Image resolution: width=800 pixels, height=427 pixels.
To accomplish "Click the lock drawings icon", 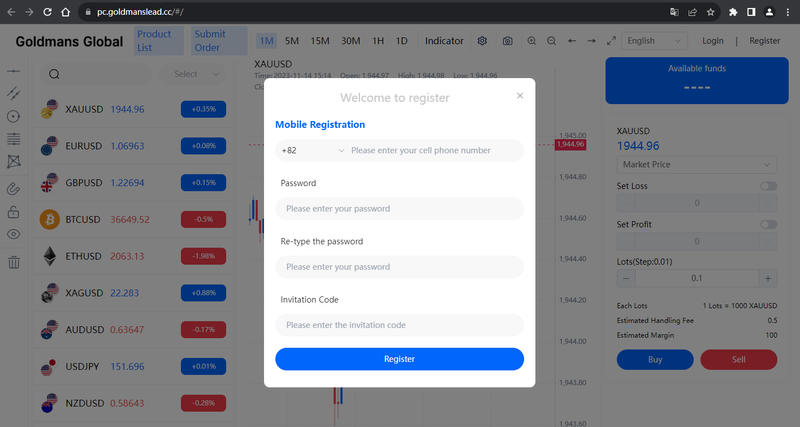I will point(14,212).
